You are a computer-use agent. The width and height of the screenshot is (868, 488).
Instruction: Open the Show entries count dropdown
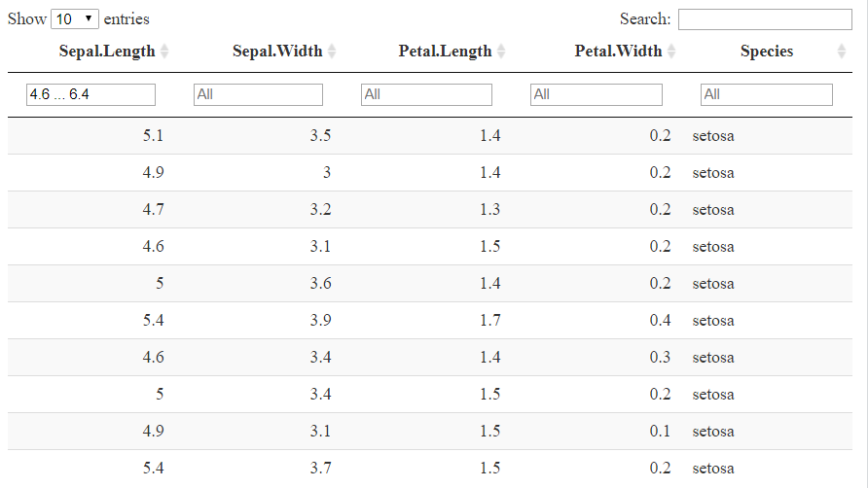coord(75,19)
